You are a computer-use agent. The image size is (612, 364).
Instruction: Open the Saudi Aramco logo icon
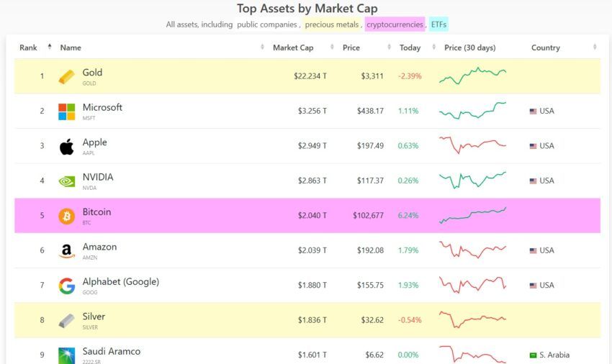[x=66, y=355]
